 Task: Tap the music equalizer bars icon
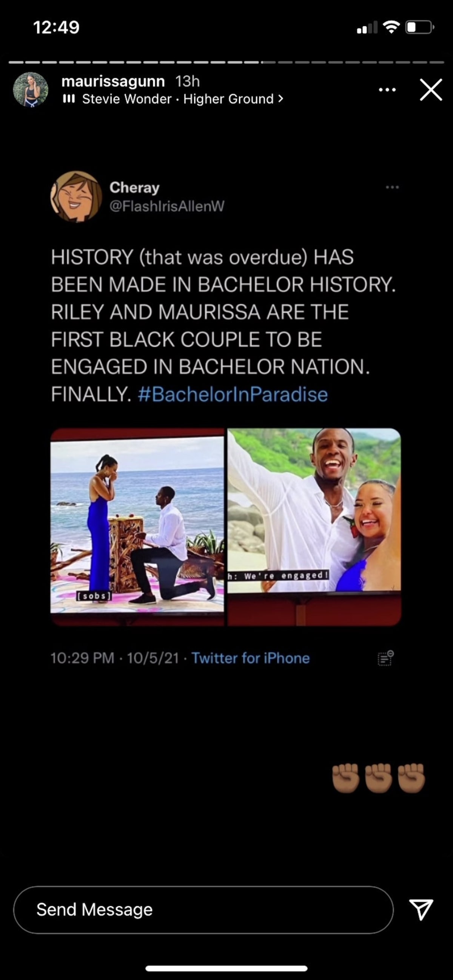[x=69, y=99]
